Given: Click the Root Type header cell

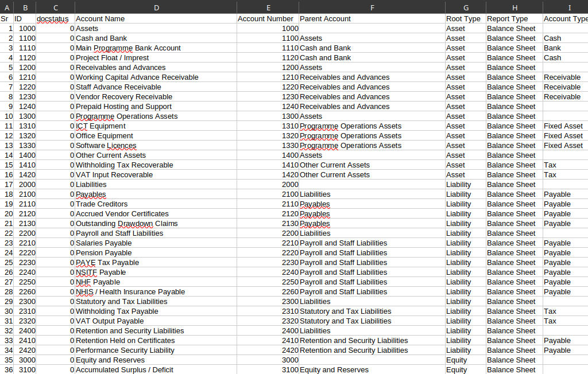Looking at the screenshot, I should [466, 19].
